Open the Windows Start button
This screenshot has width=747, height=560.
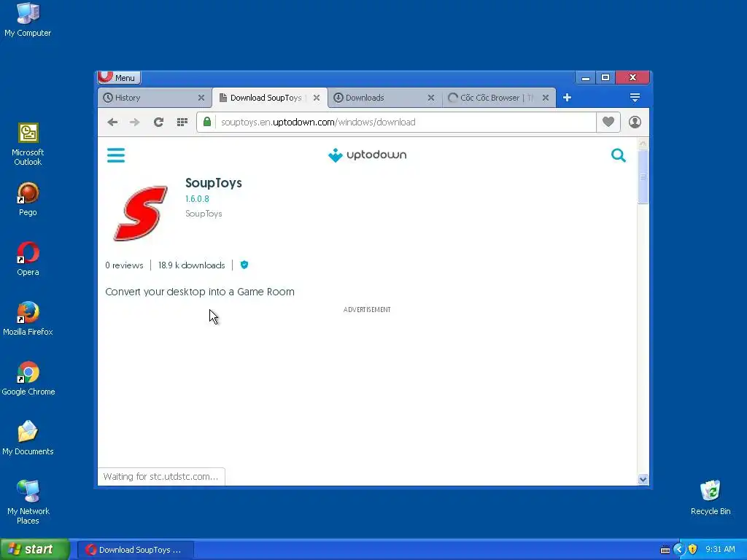35,550
